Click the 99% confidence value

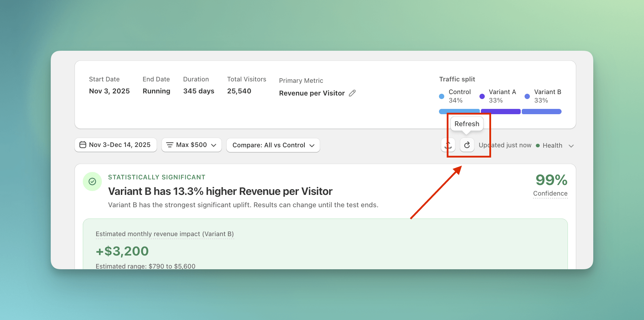click(551, 180)
